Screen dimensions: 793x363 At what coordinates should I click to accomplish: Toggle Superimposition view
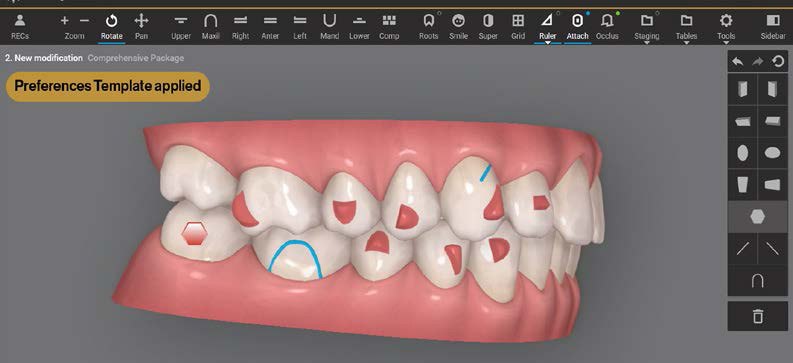click(x=488, y=27)
